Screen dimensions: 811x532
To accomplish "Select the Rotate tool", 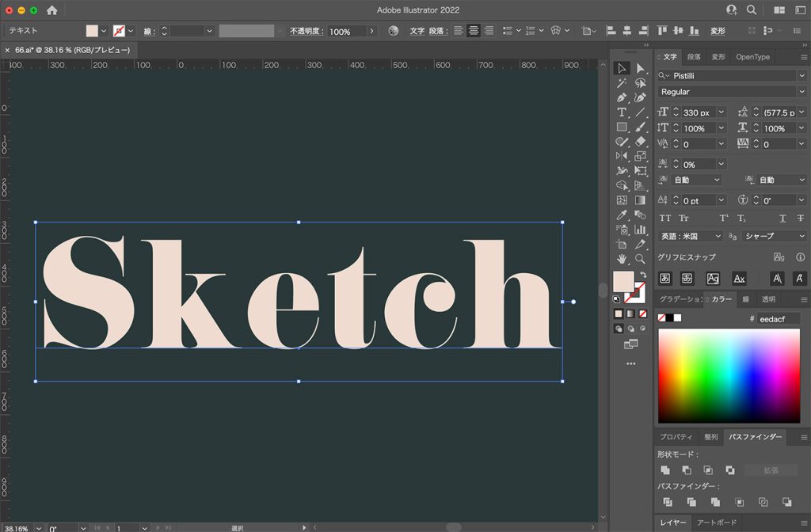I will click(623, 155).
